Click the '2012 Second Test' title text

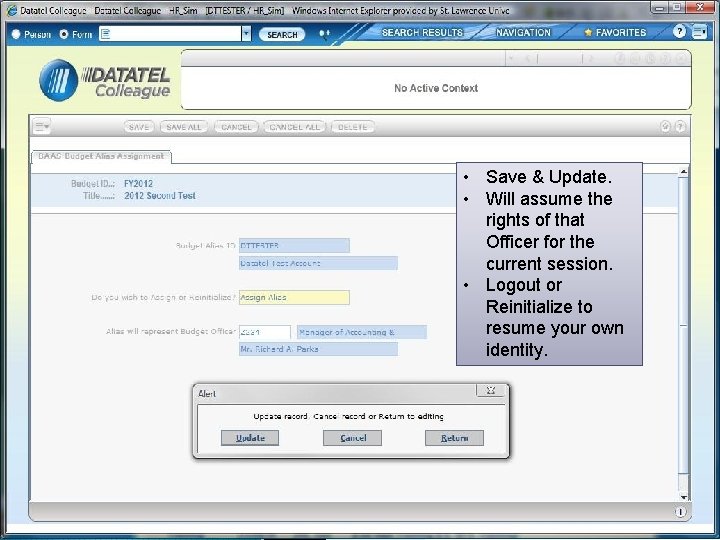click(160, 196)
